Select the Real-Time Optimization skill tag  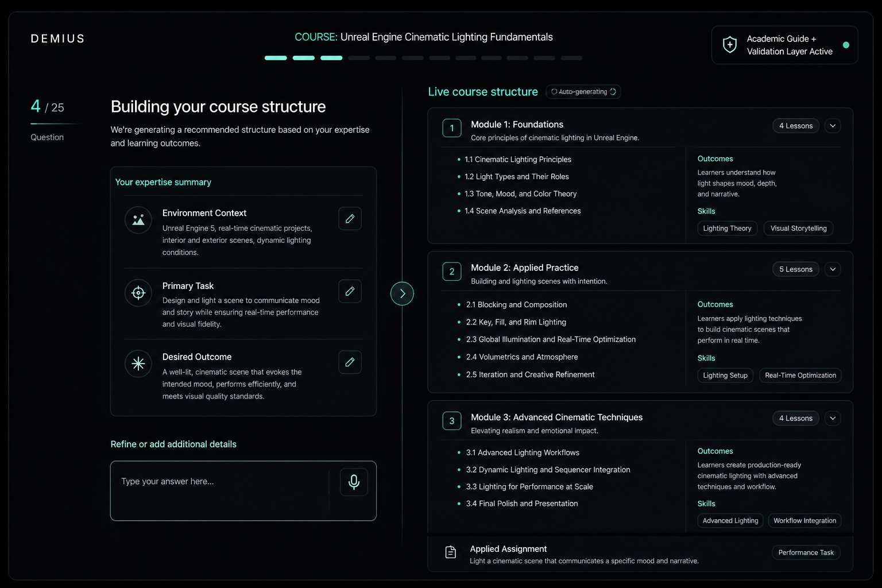click(800, 375)
